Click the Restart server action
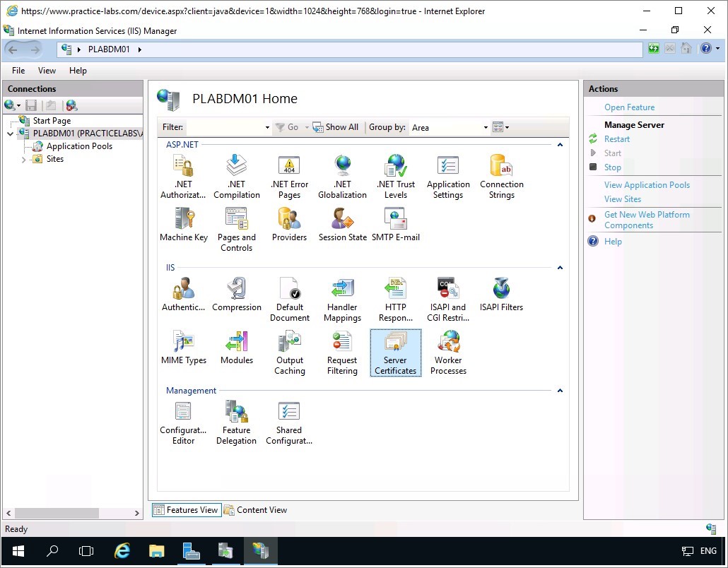The height and width of the screenshot is (568, 728). 616,139
